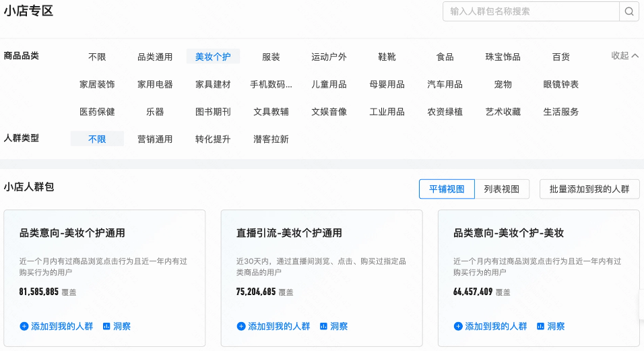The height and width of the screenshot is (351, 644).
Task: Click the 75,204,685 coverage number
Action: 256,292
